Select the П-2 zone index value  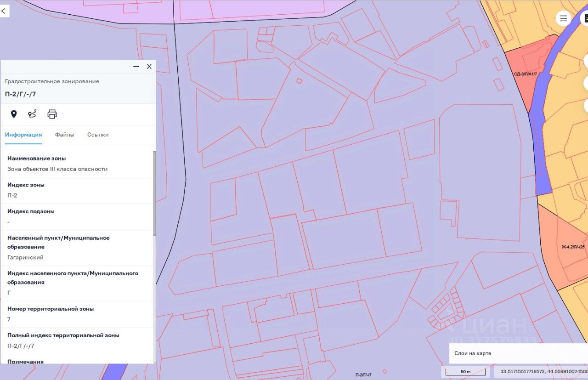click(x=12, y=195)
